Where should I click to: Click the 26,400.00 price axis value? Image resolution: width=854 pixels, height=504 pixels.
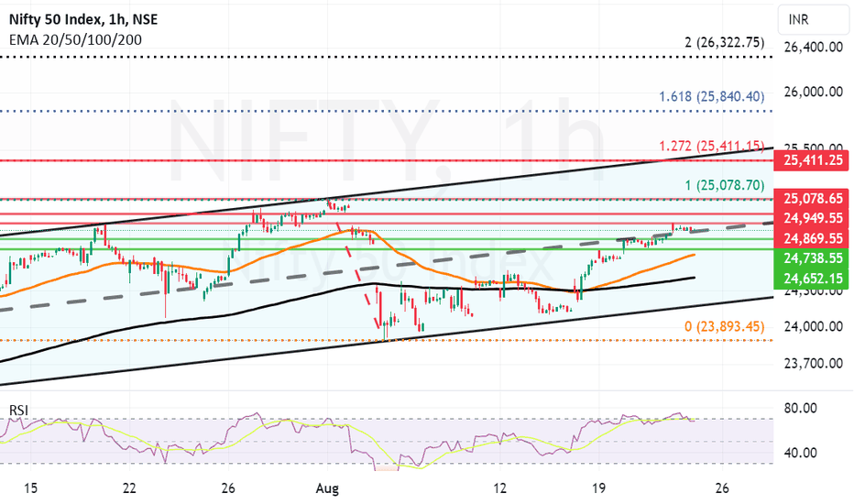(813, 47)
